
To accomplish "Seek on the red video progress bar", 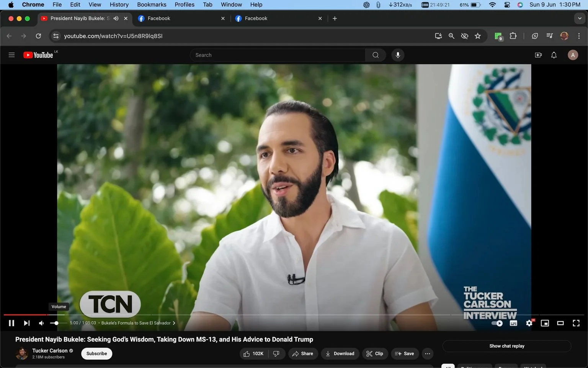I will point(26,315).
